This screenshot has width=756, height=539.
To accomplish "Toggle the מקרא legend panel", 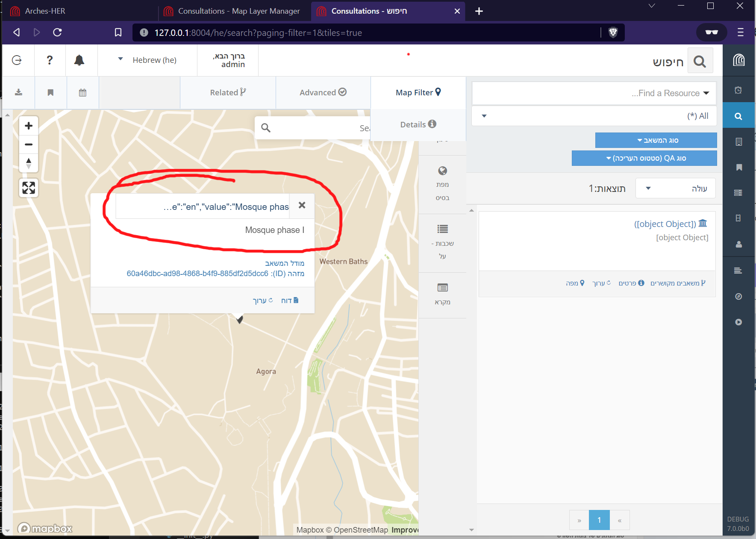I will coord(442,294).
